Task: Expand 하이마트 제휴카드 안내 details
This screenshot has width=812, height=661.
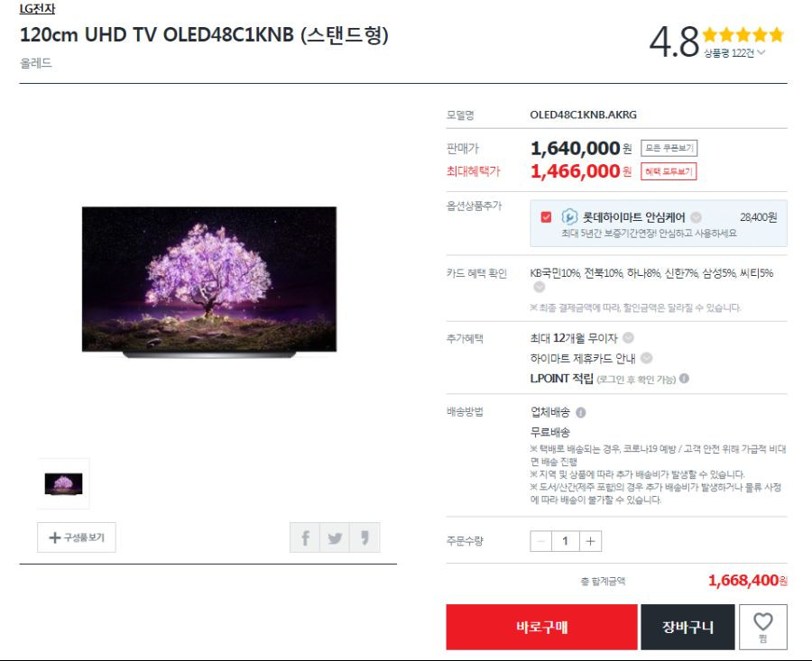Action: pos(646,358)
